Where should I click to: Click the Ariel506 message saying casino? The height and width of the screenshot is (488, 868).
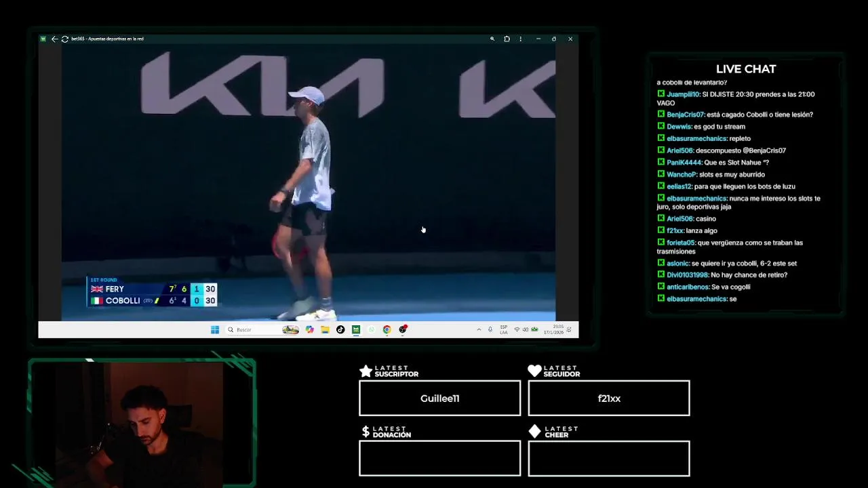coord(706,219)
